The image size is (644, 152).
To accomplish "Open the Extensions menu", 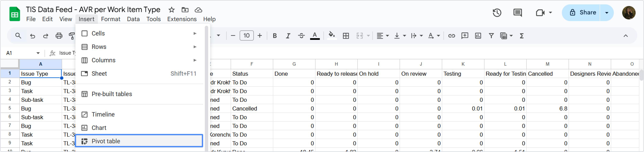I will point(182,19).
